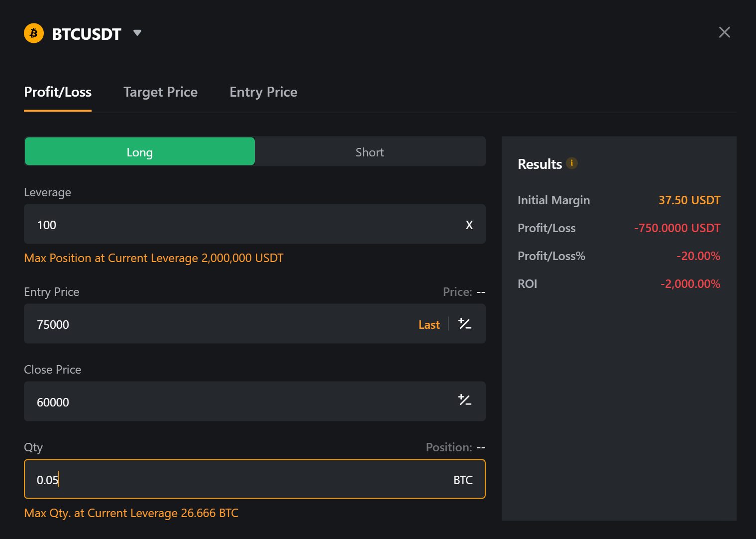Switch to Short position
The height and width of the screenshot is (539, 756).
click(369, 152)
